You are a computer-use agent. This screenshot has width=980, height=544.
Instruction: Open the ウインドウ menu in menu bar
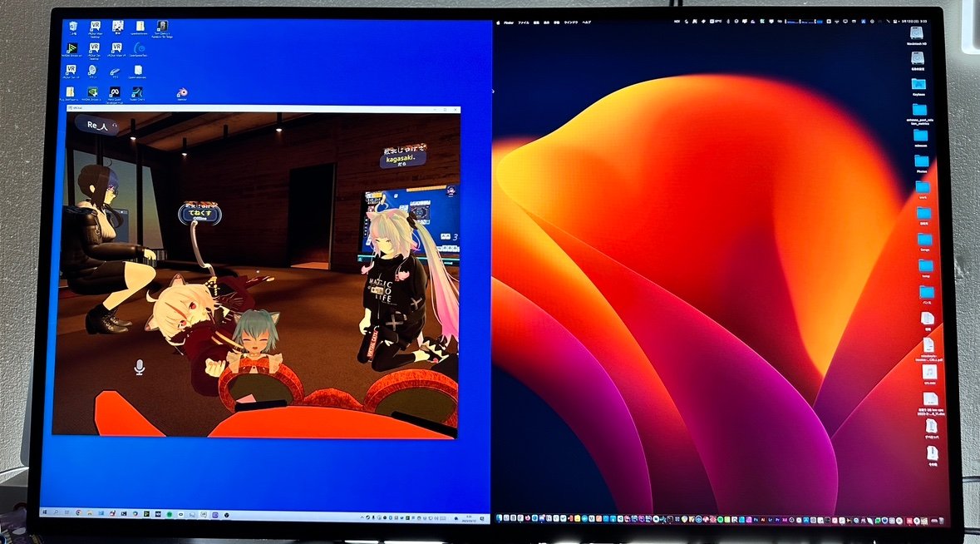(x=571, y=22)
